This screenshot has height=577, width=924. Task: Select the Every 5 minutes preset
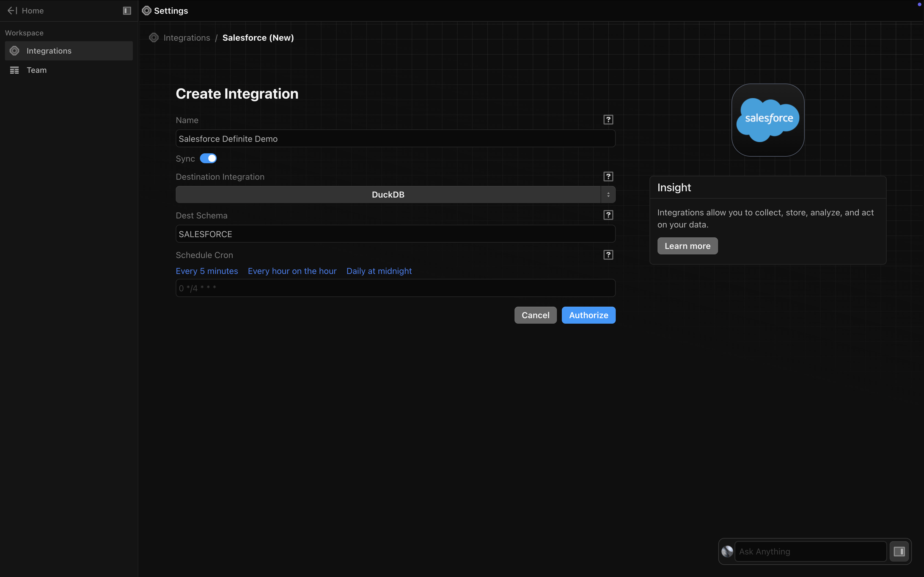tap(207, 271)
